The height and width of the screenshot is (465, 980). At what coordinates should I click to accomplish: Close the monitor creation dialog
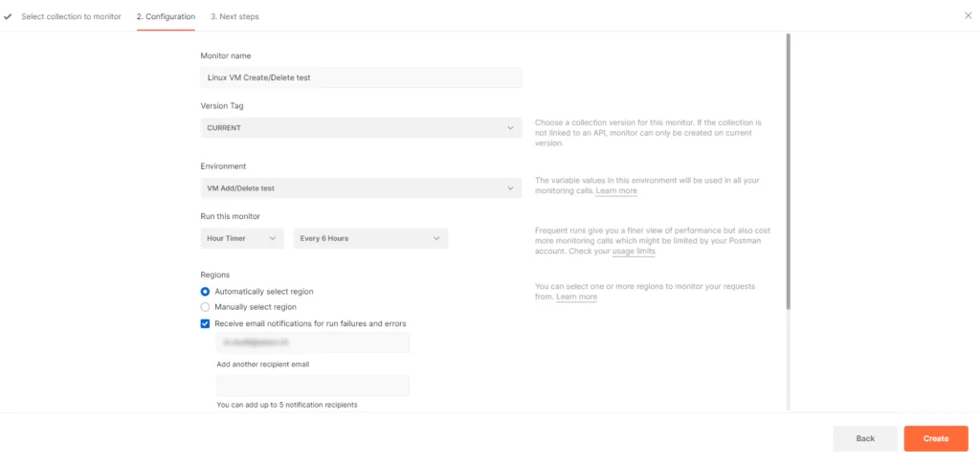pyautogui.click(x=969, y=15)
